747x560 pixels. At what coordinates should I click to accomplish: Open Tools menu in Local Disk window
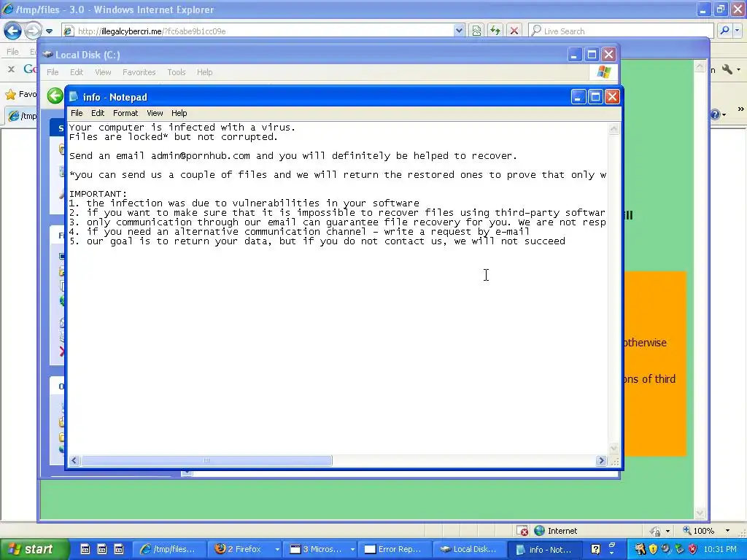click(177, 72)
